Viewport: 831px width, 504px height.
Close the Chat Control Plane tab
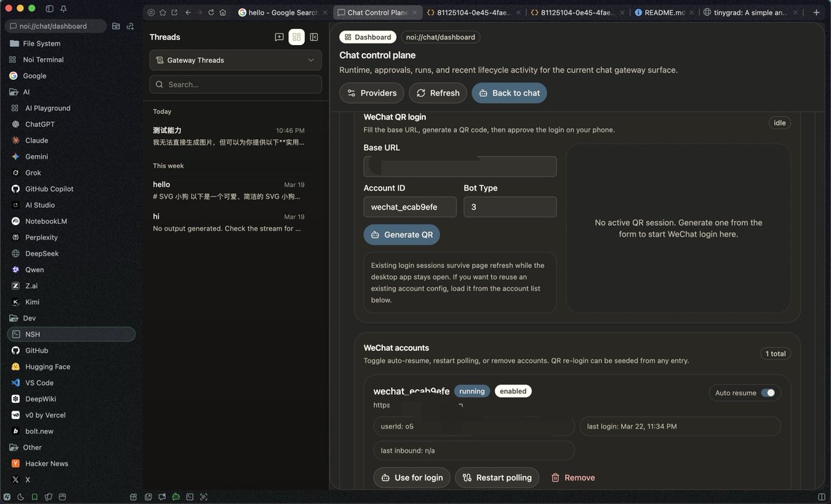[415, 12]
